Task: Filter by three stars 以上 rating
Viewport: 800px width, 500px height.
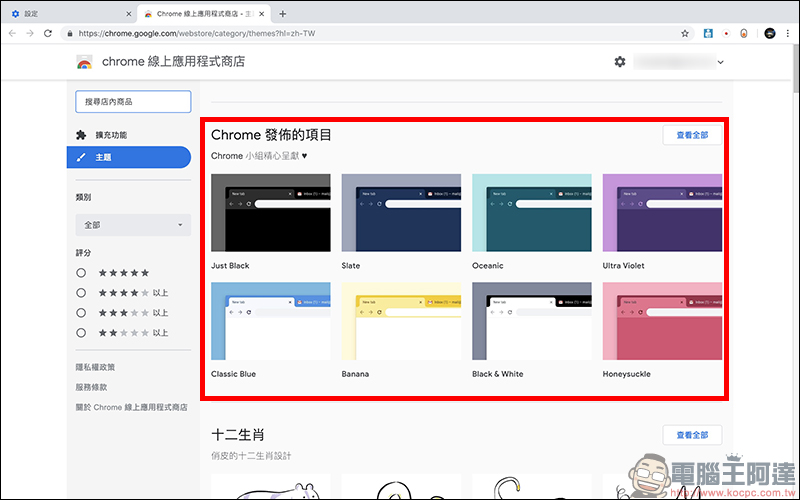Action: 81,313
